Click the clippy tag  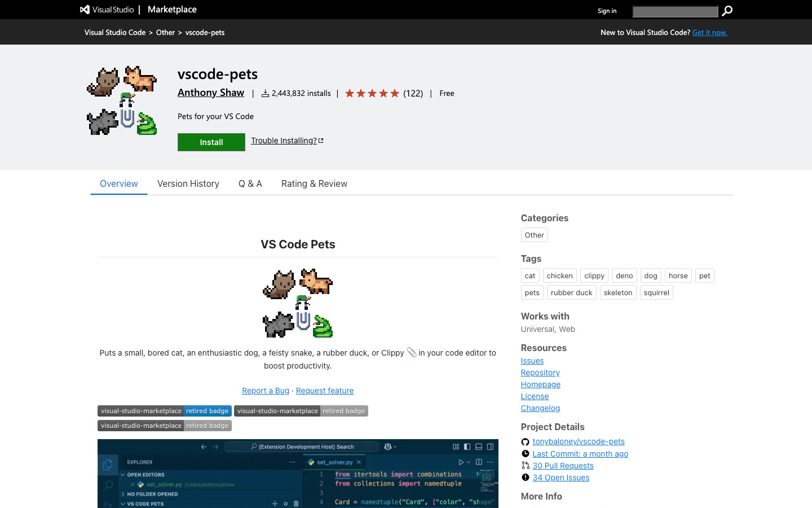click(x=594, y=275)
